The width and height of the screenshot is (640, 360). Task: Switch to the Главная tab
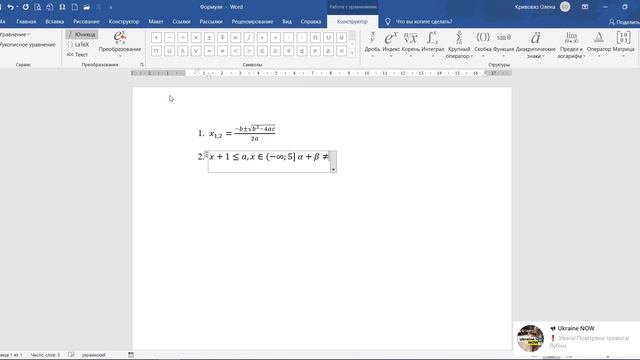click(26, 22)
